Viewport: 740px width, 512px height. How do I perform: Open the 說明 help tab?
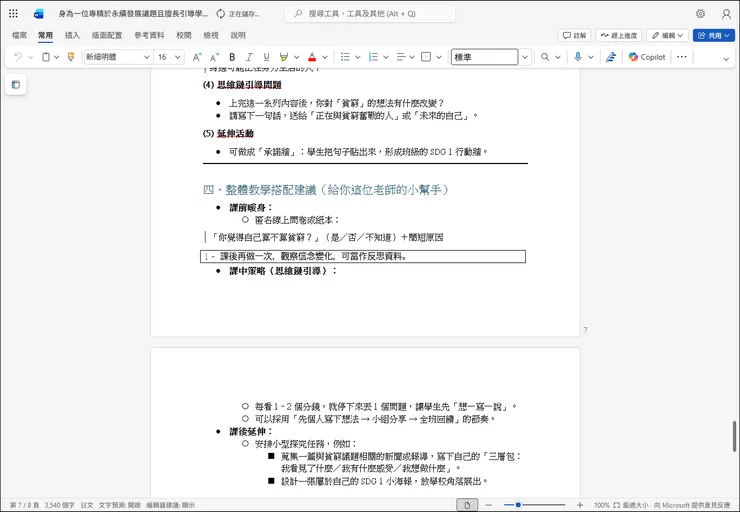click(x=238, y=35)
